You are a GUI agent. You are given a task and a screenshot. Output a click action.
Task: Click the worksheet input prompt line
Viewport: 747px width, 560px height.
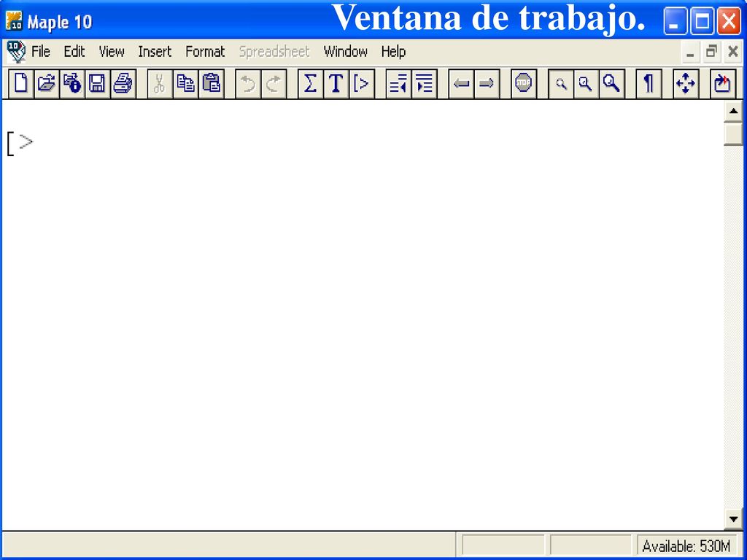coord(21,143)
